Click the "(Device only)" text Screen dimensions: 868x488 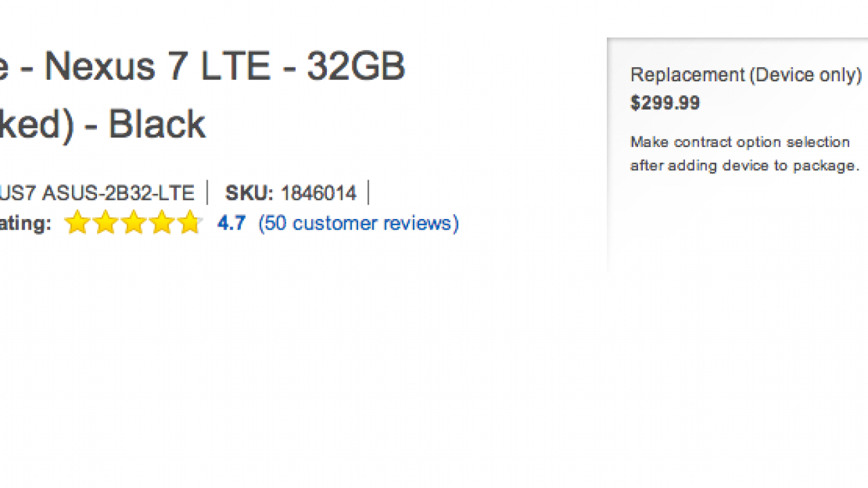(x=805, y=75)
